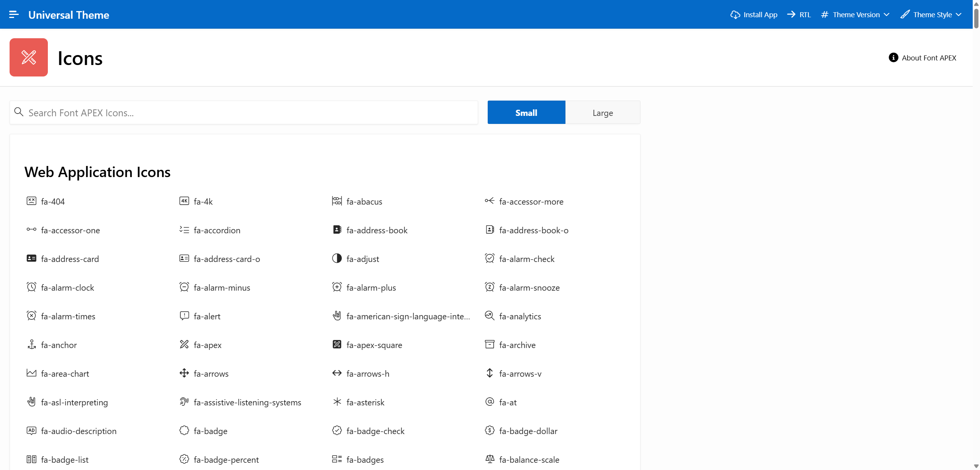Click the Universal Theme title link
980x470 pixels.
pos(69,15)
